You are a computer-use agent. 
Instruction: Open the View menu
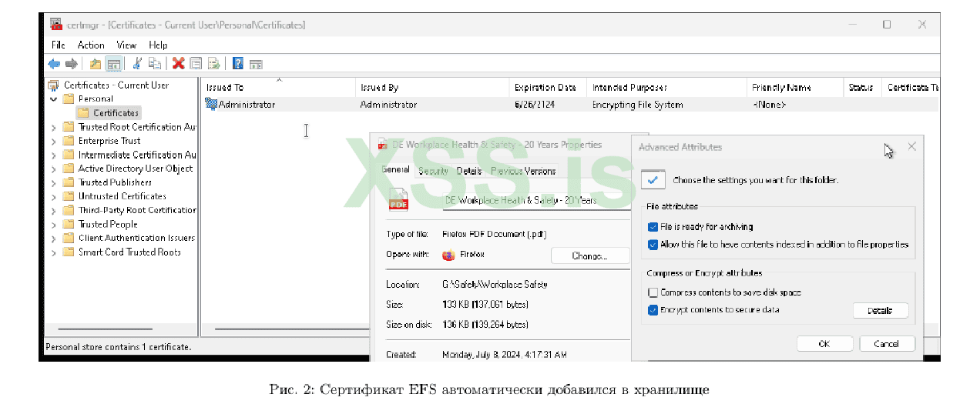pyautogui.click(x=126, y=45)
